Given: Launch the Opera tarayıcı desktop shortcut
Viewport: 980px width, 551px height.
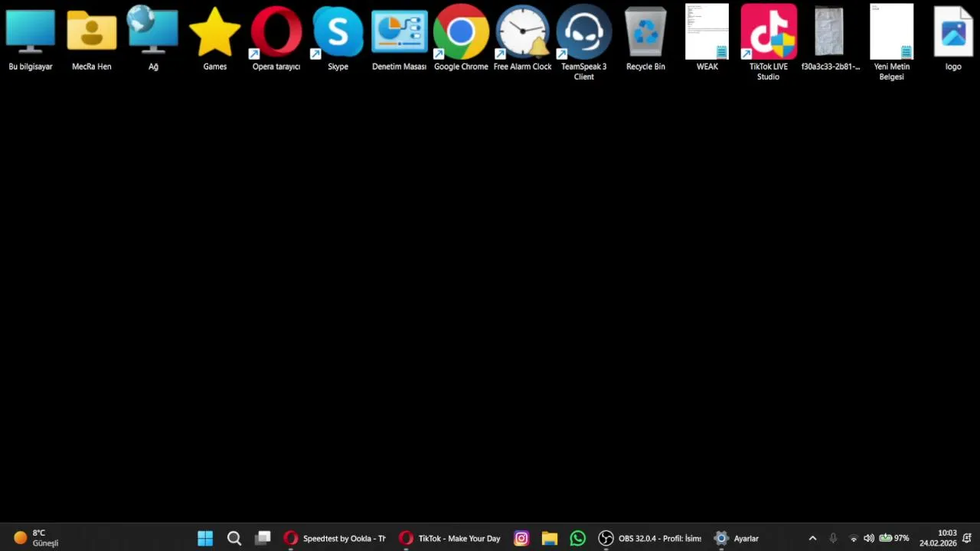Looking at the screenshot, I should (x=276, y=38).
